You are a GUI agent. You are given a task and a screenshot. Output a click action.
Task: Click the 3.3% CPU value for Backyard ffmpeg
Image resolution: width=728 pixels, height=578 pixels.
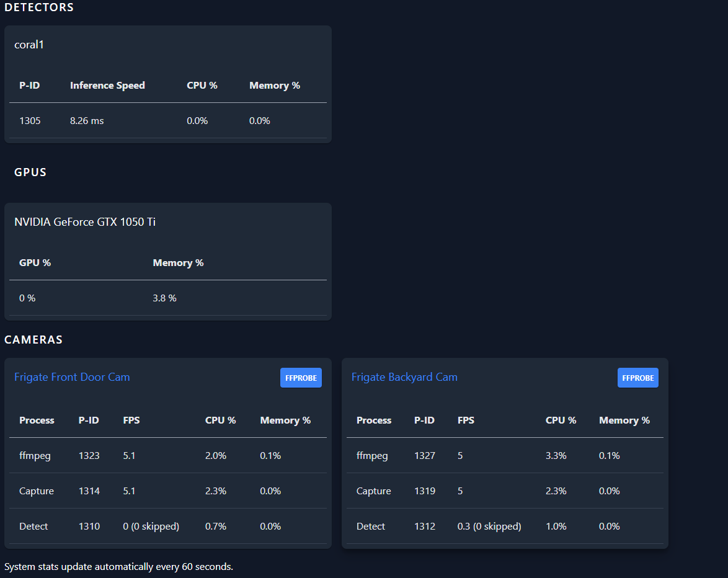click(556, 456)
